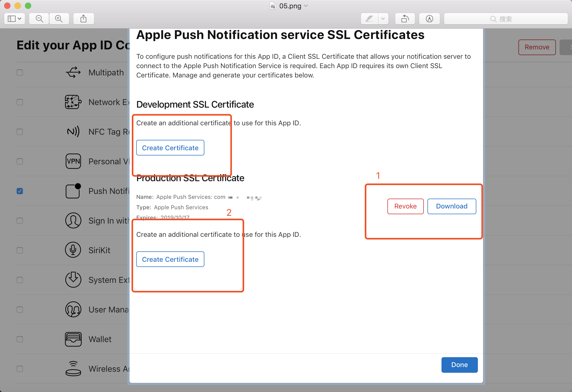Click the Wallet icon
Screen dimensions: 572x392
[x=73, y=339]
